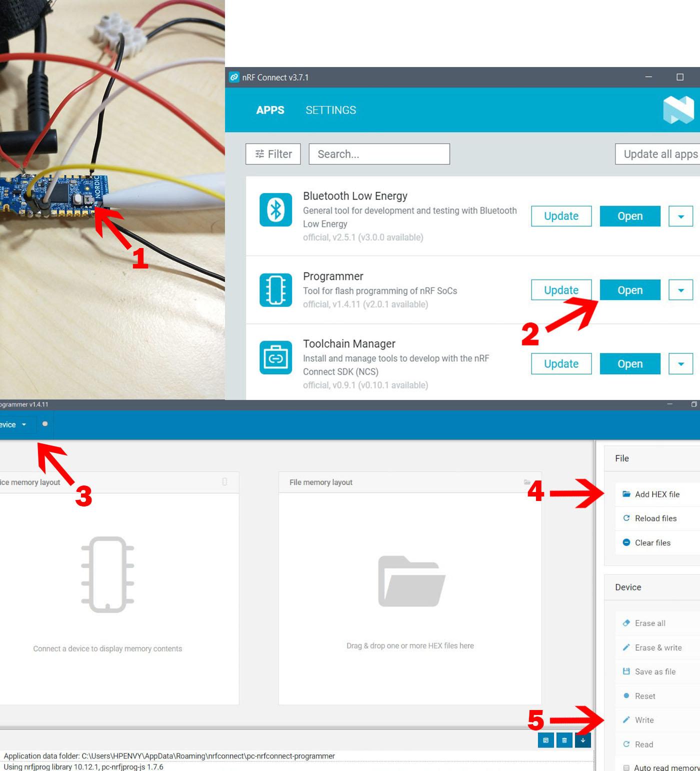Click the 'File' section heading in the side panel

click(x=622, y=458)
